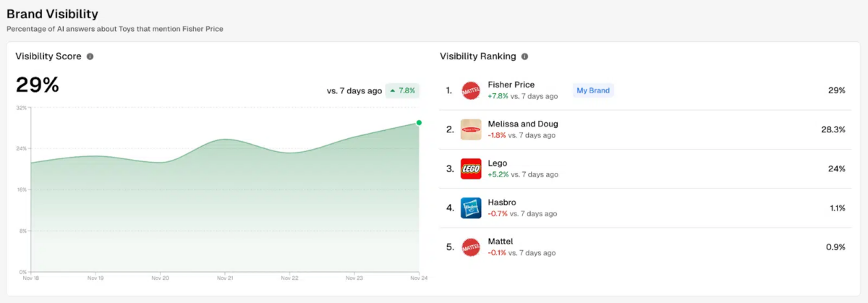The image size is (868, 303).
Task: Click the Mattel brand name text
Action: click(500, 241)
